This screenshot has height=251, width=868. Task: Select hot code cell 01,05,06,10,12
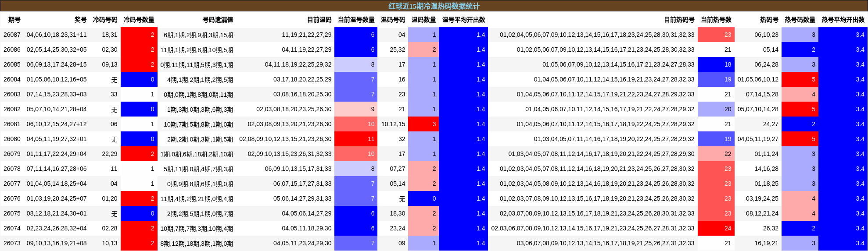tap(758, 79)
